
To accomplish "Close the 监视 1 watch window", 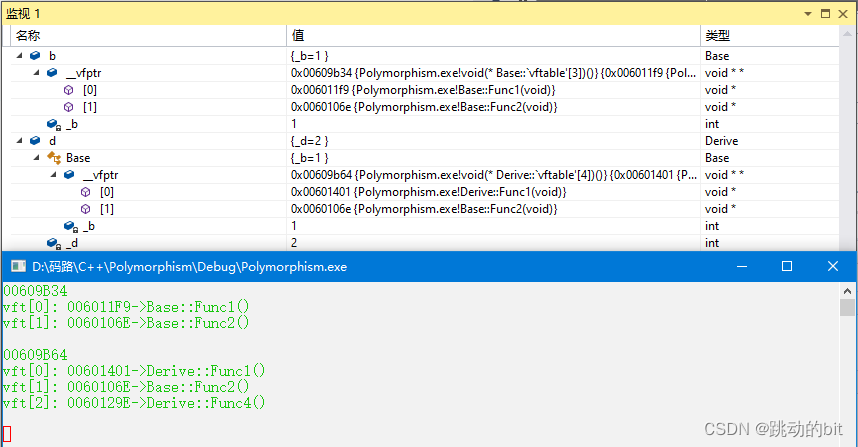I will click(x=843, y=13).
